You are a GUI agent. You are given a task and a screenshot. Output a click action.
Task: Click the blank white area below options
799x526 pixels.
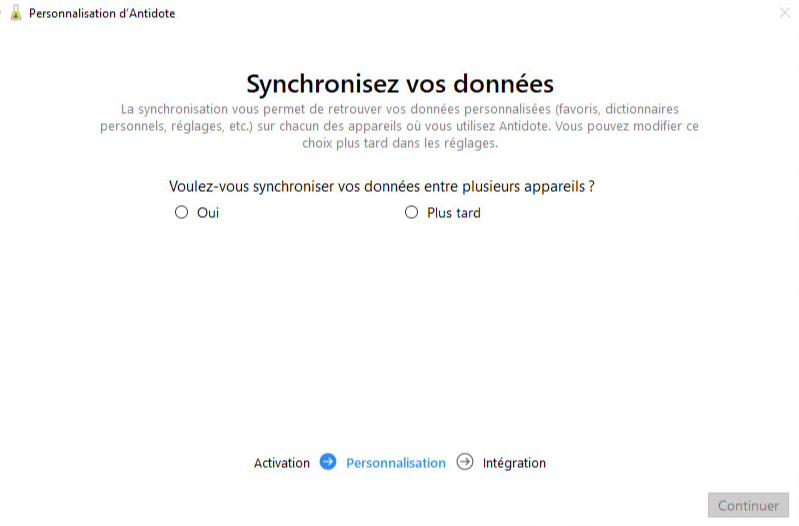(400, 330)
